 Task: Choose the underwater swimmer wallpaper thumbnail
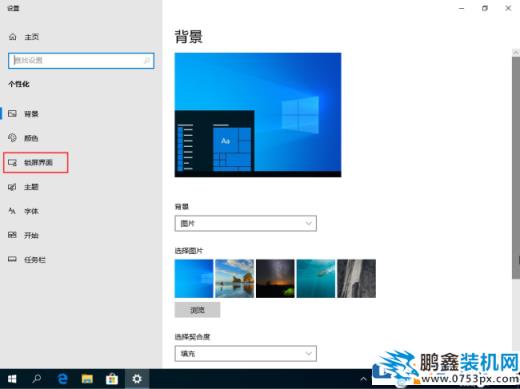click(316, 278)
